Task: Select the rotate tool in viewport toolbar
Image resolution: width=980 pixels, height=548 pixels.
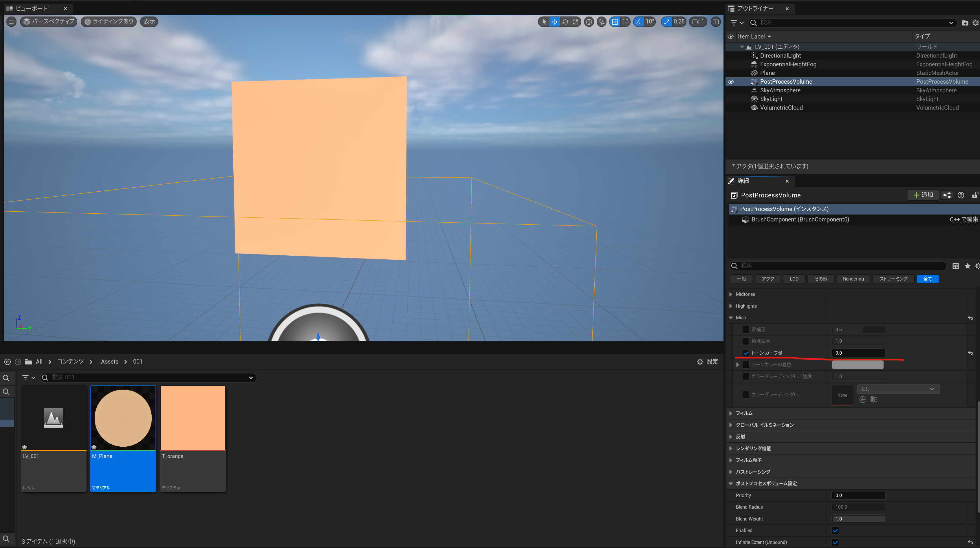Action: [565, 22]
